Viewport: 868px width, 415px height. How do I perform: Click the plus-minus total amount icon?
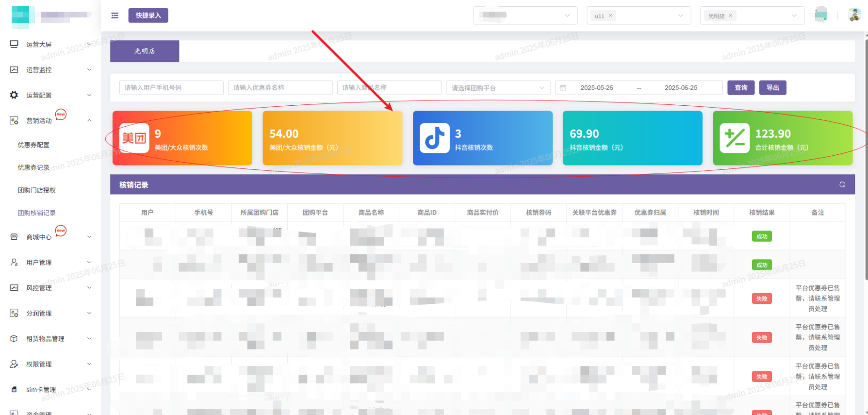pyautogui.click(x=734, y=138)
